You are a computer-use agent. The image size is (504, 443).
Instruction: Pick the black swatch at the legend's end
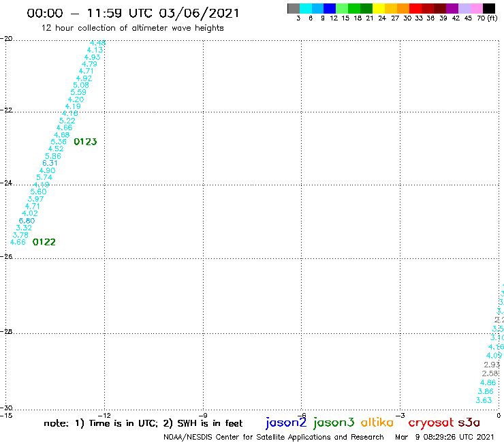pyautogui.click(x=489, y=8)
